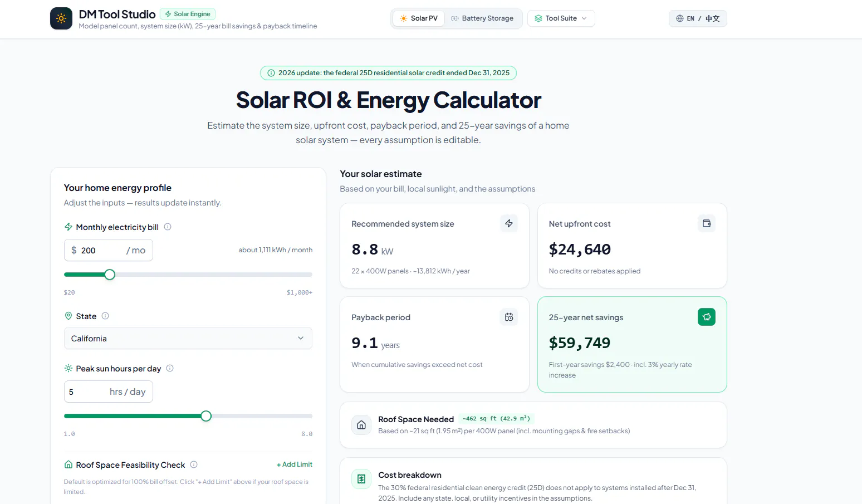Click the 'about 1,111 kWh / month' text
This screenshot has width=862, height=504.
[x=276, y=250]
